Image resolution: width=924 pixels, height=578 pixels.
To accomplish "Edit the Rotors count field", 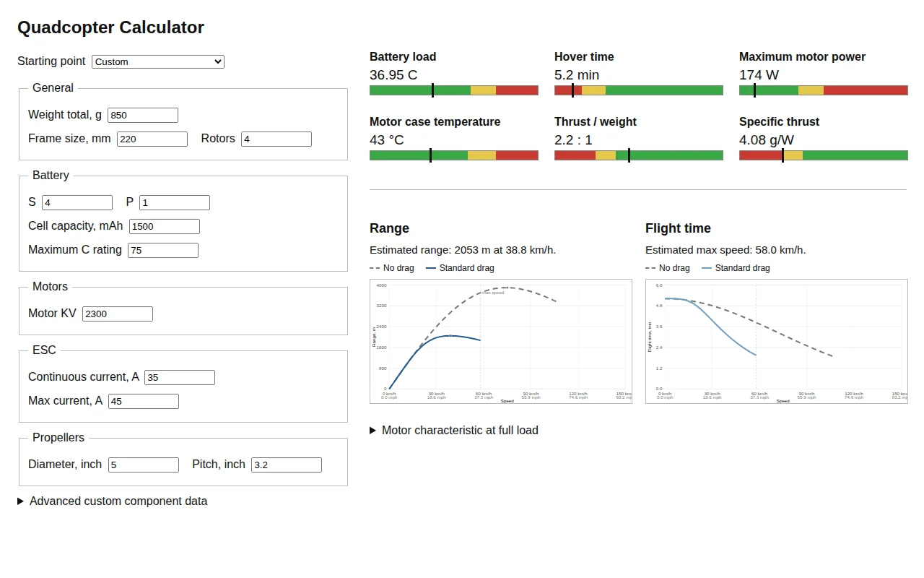I will tap(276, 139).
